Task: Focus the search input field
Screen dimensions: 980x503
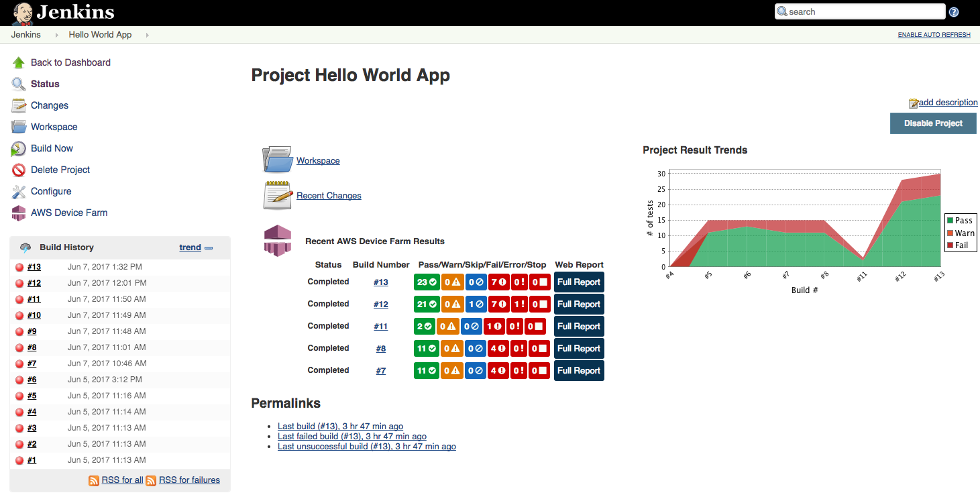Action: (x=860, y=11)
